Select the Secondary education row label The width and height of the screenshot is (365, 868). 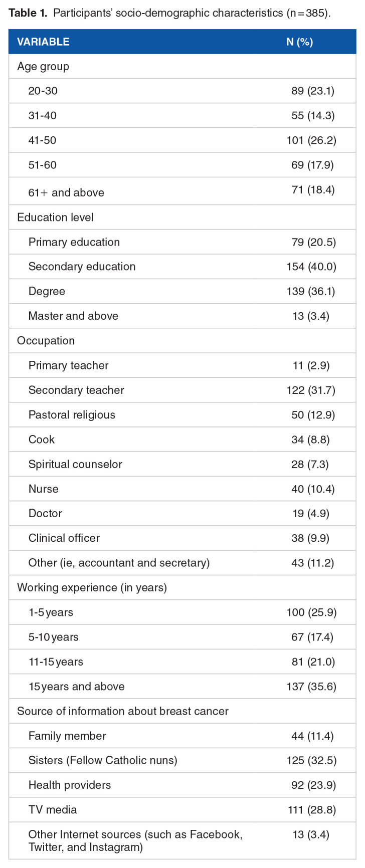point(82,267)
